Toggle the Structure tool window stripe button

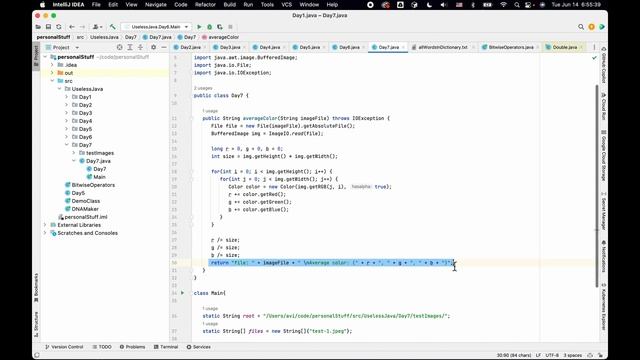[36, 324]
